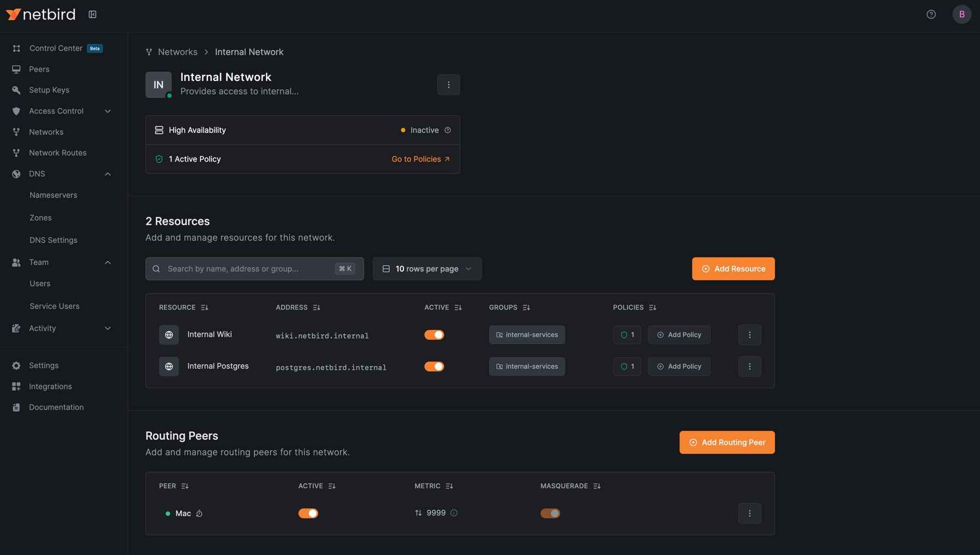This screenshot has height=555, width=980.
Task: Open the kebab menu next to Internal Network
Action: tap(448, 85)
